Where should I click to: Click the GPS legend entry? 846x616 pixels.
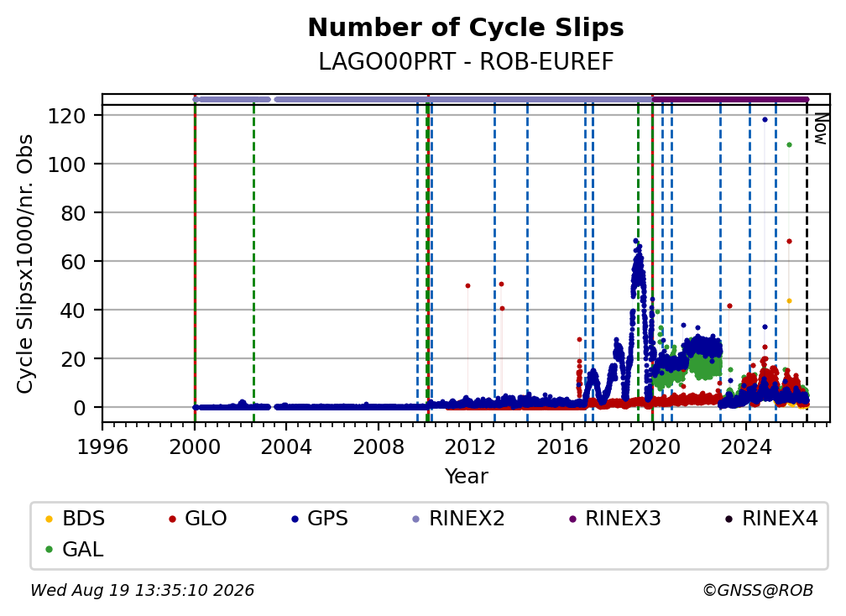320,519
